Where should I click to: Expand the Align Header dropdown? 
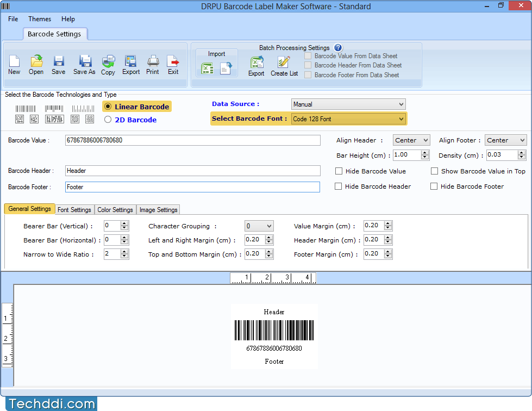pyautogui.click(x=411, y=140)
